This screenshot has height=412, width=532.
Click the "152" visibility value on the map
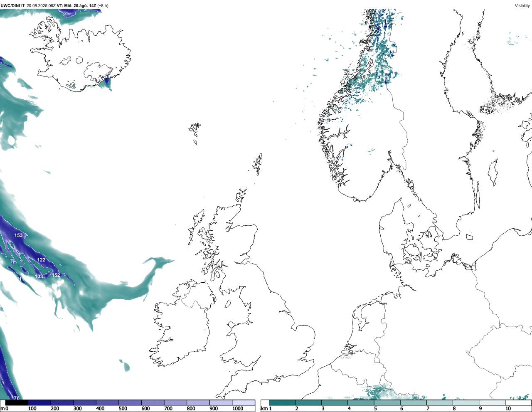point(56,275)
